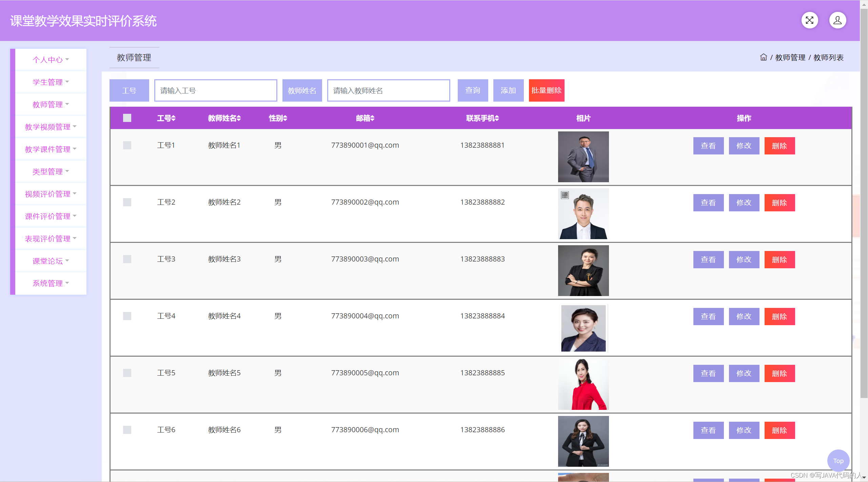
Task: Click the Top back-to-top circle
Action: tap(838, 460)
